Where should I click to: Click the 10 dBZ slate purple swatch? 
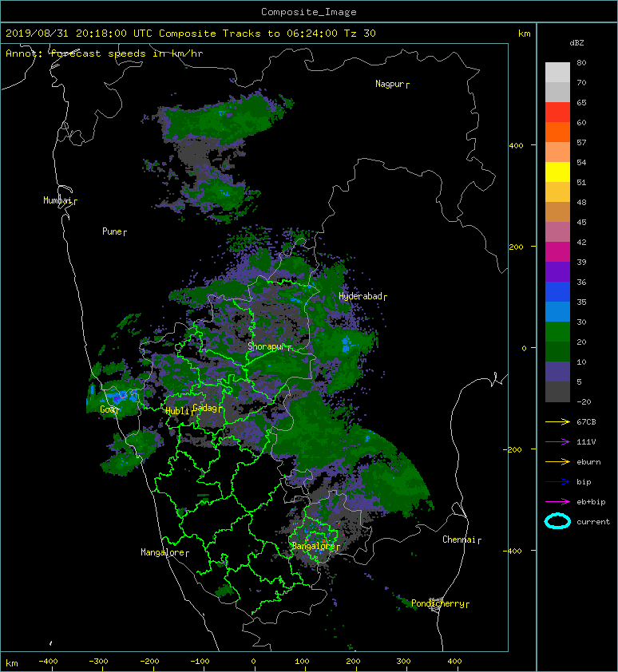(x=557, y=371)
